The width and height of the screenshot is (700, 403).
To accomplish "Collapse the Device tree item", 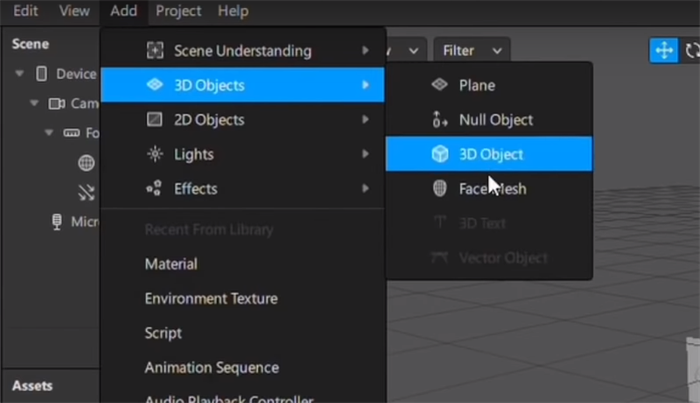I will pyautogui.click(x=20, y=74).
